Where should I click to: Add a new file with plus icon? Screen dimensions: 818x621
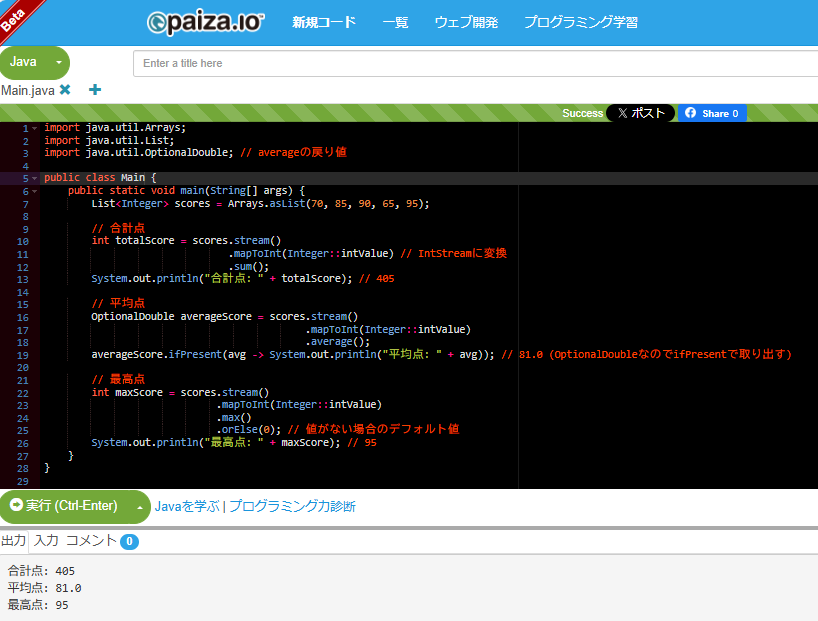point(95,90)
